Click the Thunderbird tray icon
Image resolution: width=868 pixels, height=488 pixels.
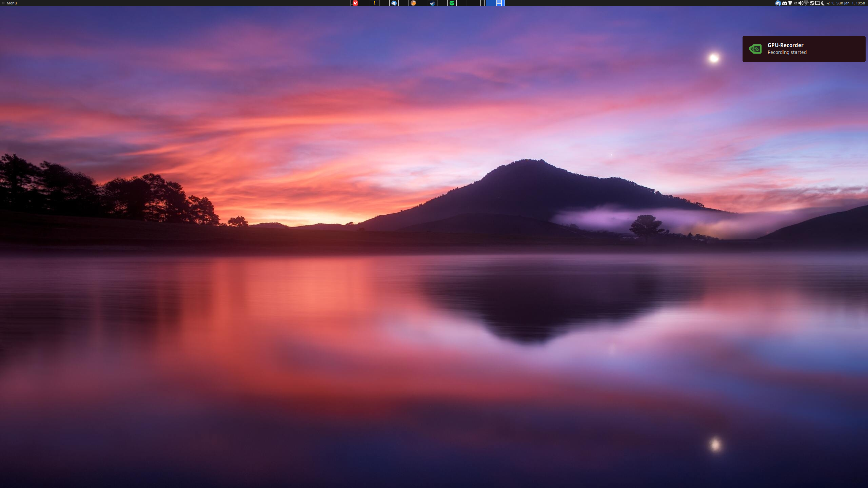point(778,3)
